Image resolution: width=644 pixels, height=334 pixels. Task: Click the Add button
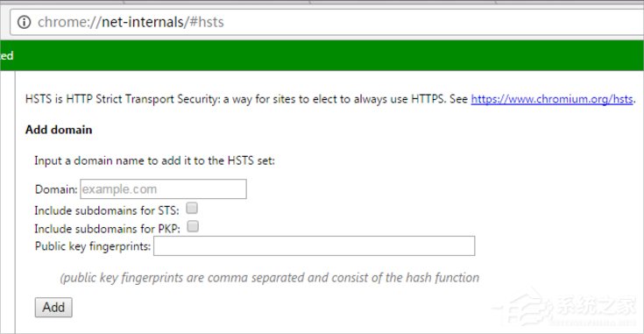[x=53, y=308]
